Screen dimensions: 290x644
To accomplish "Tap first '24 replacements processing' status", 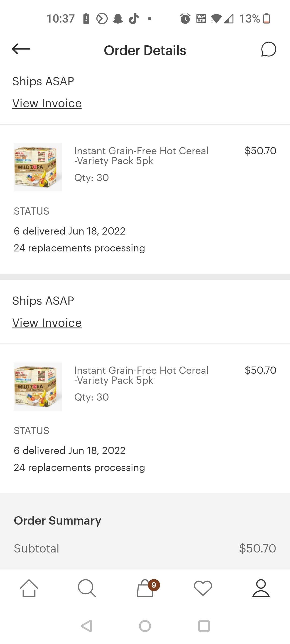I will [x=79, y=248].
